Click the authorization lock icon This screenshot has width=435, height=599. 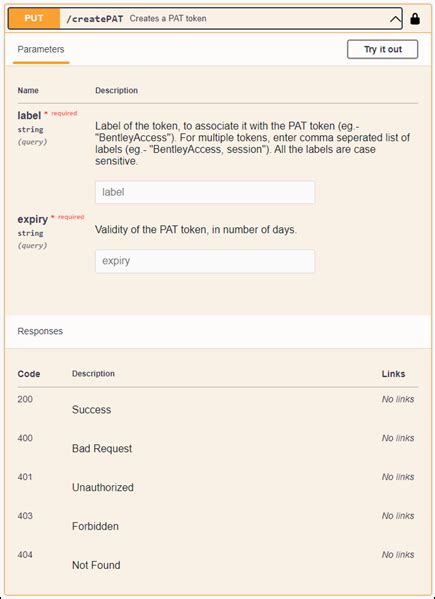[415, 19]
